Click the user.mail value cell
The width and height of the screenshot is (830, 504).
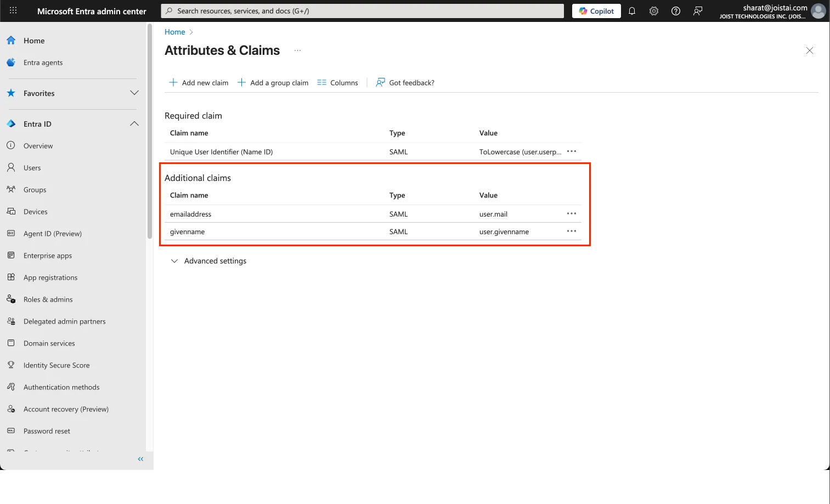493,214
